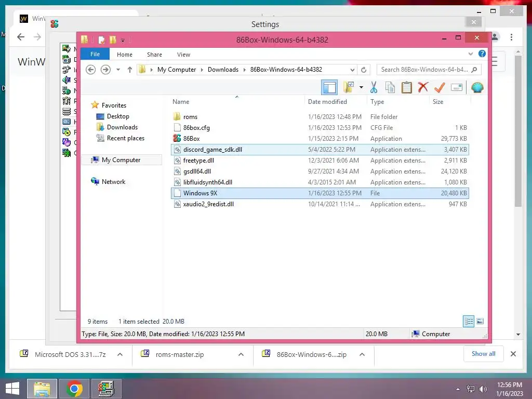The height and width of the screenshot is (399, 532).
Task: Select the roms folder
Action: point(320,117)
